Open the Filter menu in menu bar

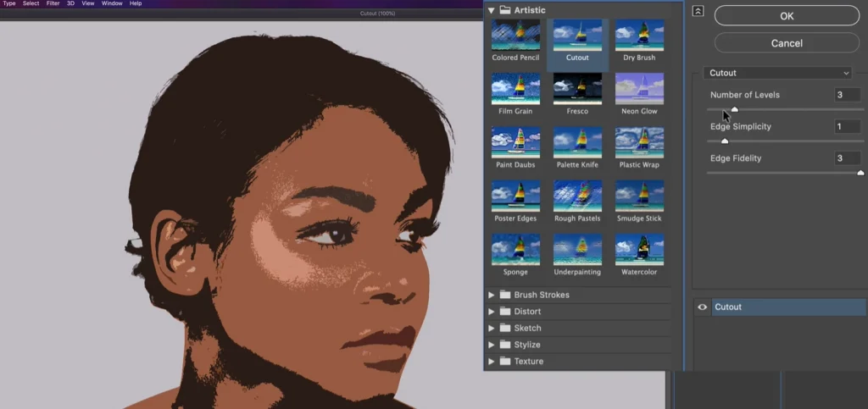[x=53, y=3]
